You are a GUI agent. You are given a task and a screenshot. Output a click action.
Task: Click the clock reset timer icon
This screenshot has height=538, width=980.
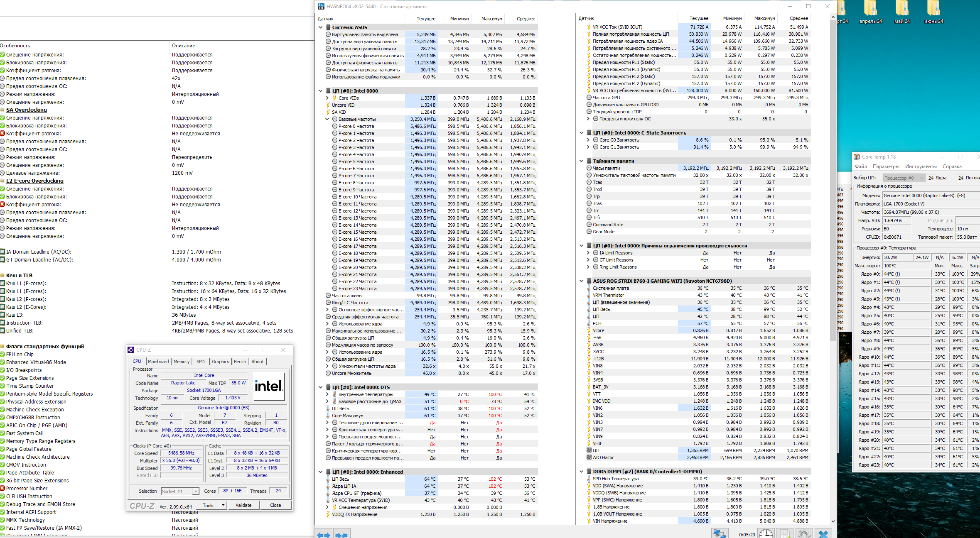tap(766, 534)
